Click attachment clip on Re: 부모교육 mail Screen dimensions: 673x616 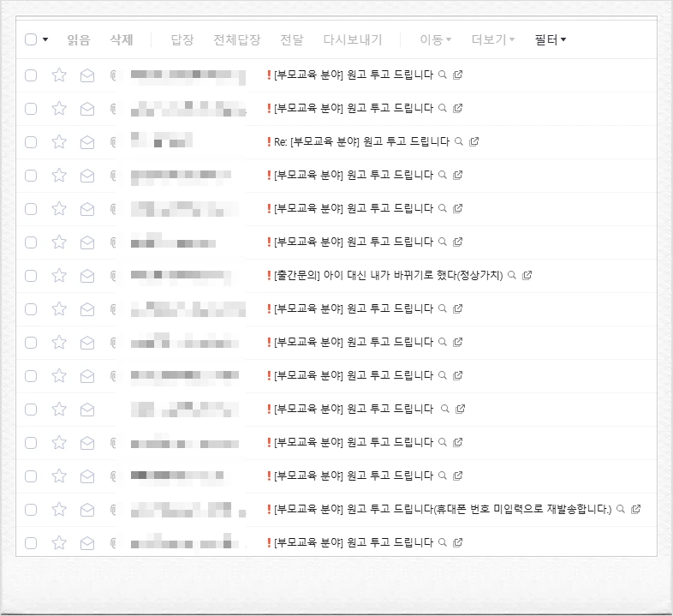coord(113,142)
